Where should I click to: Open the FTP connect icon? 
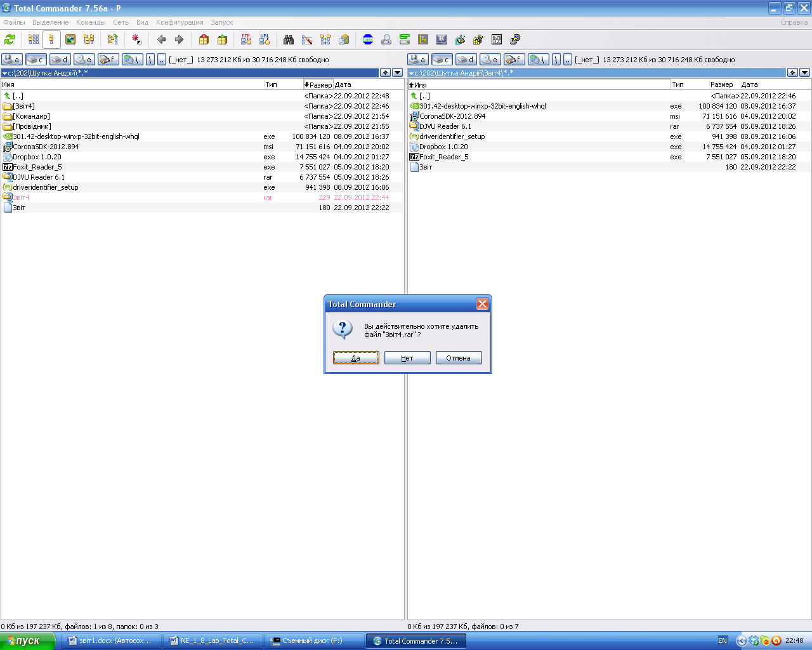(246, 39)
